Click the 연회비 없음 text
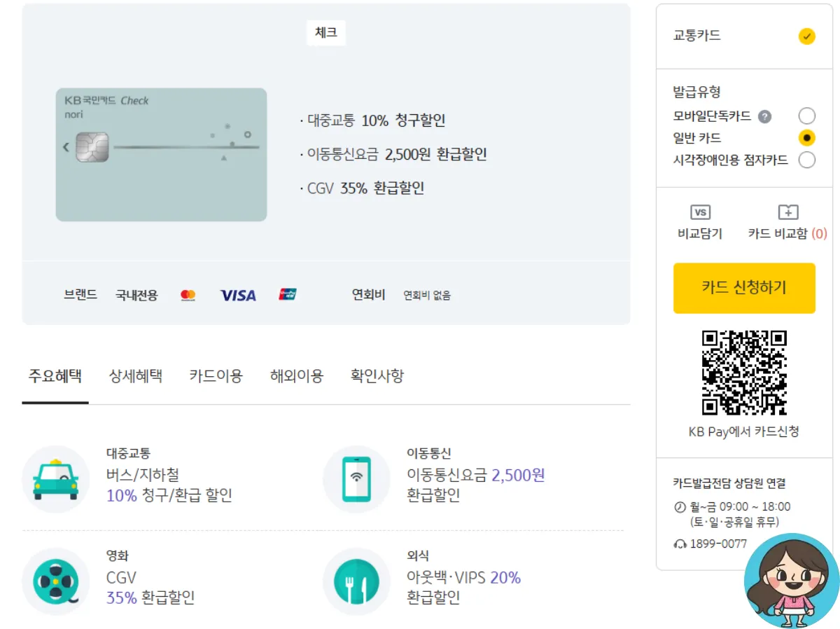840x629 pixels. 427,296
